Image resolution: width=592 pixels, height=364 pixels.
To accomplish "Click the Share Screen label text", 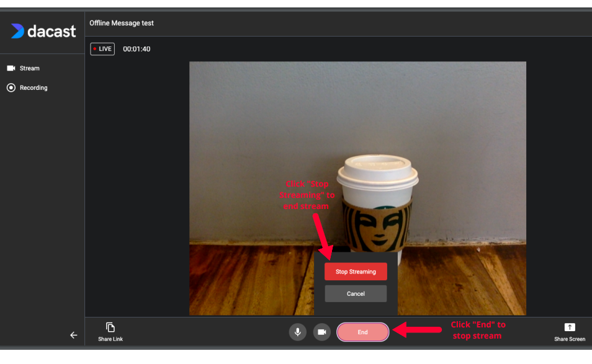I will (569, 339).
